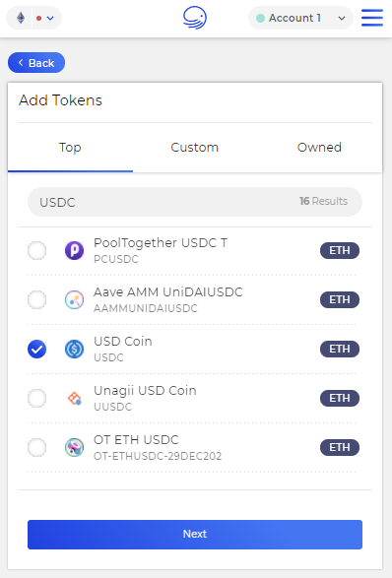
Task: Click the PoolTogether USDC T token icon
Action: tap(74, 251)
